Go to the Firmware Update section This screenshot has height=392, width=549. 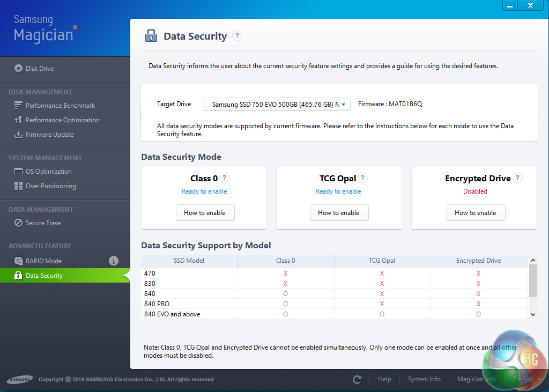49,135
